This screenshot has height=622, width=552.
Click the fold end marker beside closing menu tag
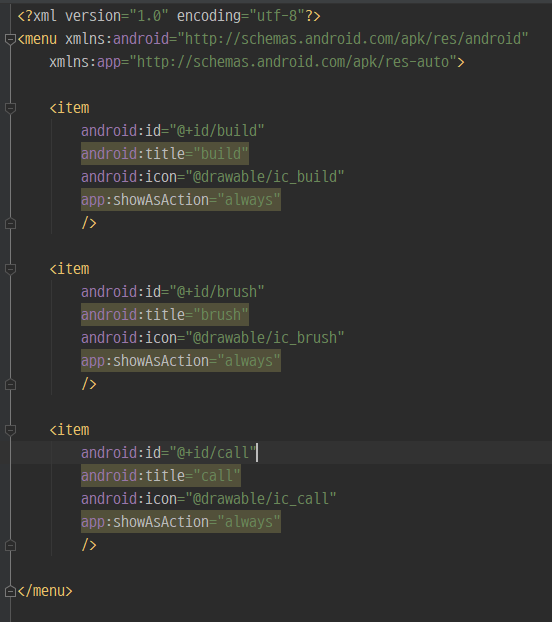[10, 591]
